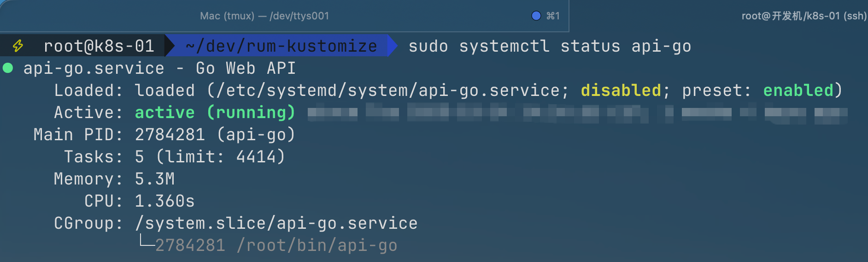Click the blue tab activity indicator dot
The width and height of the screenshot is (868, 262).
[536, 16]
